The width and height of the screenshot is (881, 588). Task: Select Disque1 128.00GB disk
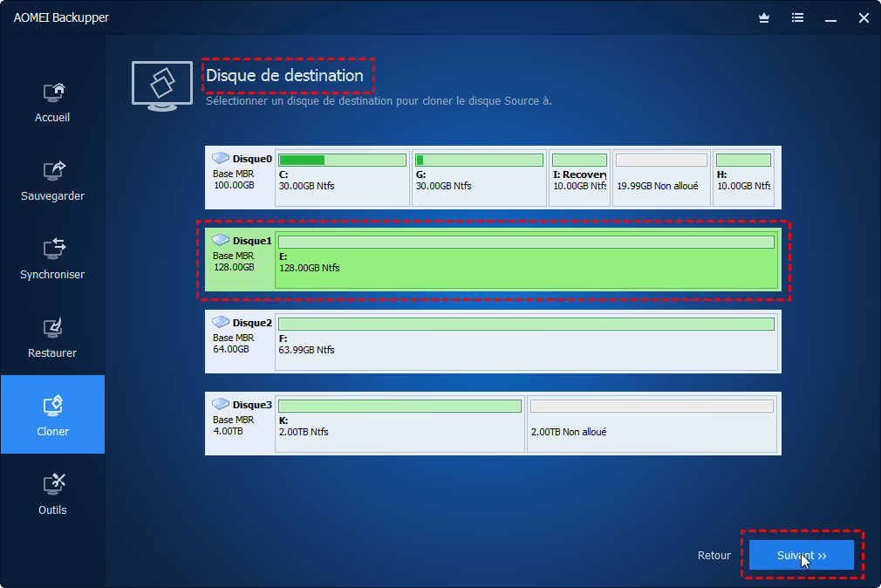pos(493,260)
